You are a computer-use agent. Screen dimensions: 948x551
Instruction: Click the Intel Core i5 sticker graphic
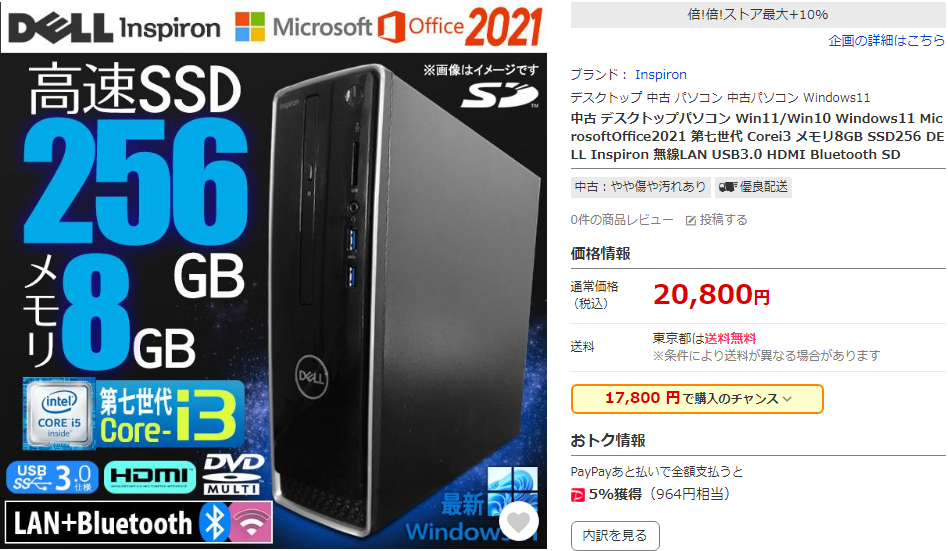59,414
